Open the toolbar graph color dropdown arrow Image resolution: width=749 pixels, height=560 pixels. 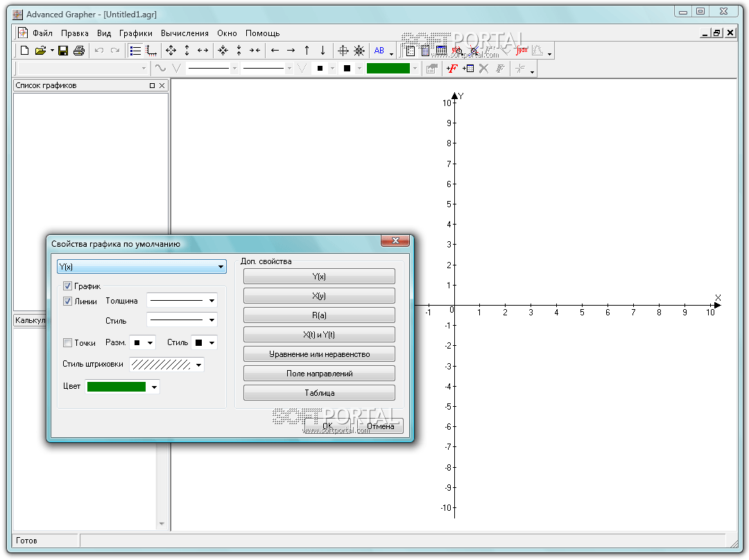(x=415, y=69)
